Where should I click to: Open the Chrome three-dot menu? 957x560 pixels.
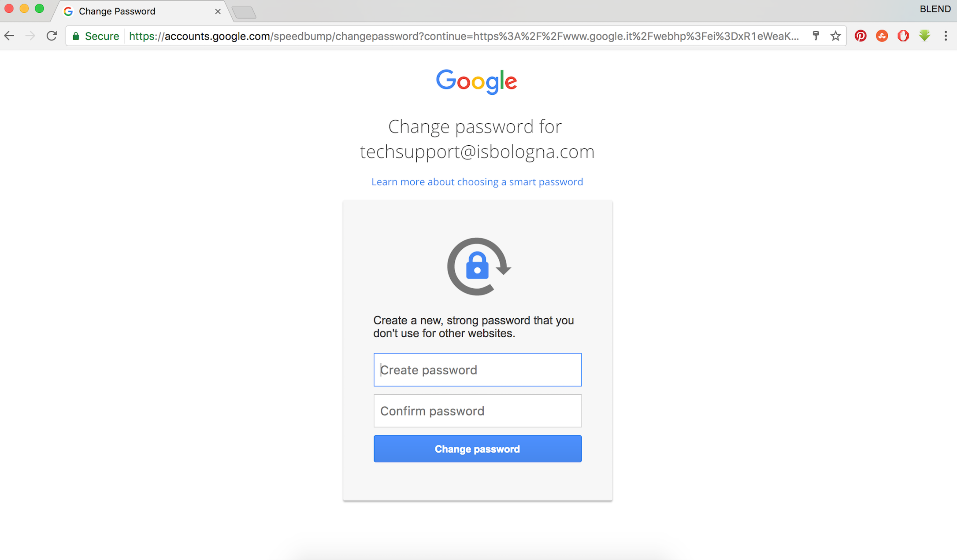pyautogui.click(x=946, y=36)
